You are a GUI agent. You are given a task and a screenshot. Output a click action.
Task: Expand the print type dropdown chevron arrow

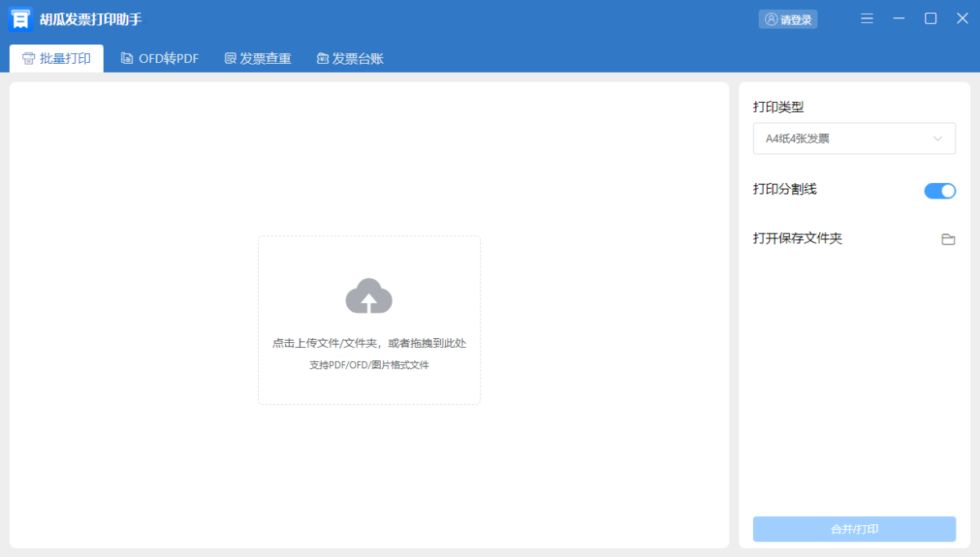click(938, 139)
